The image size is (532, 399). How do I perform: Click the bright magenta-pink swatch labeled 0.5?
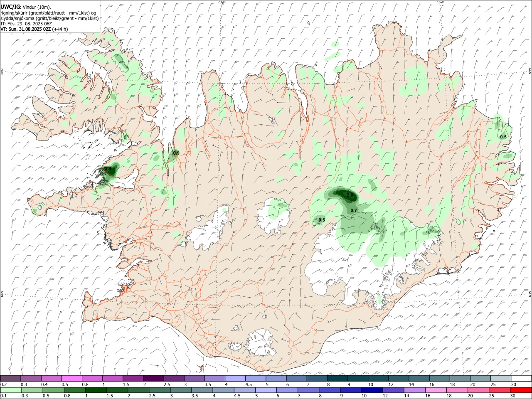[x=72, y=378]
